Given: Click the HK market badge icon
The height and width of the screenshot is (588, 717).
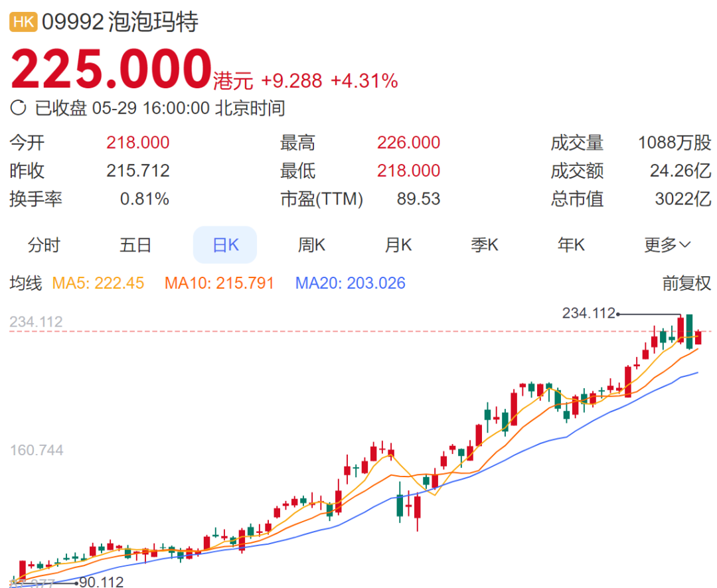Looking at the screenshot, I should pyautogui.click(x=23, y=22).
